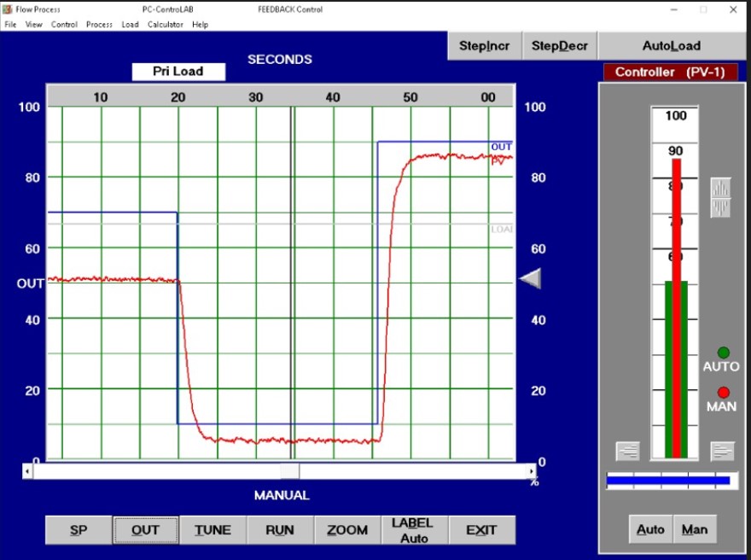Click the blue output bar slider
Image resolution: width=751 pixels, height=560 pixels.
(668, 481)
